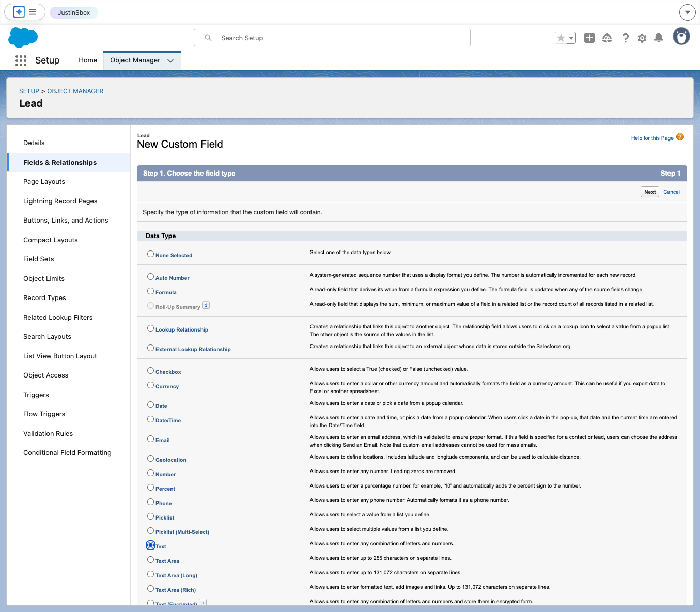Open the Object Manager tab
The width and height of the screenshot is (700, 612).
(135, 60)
